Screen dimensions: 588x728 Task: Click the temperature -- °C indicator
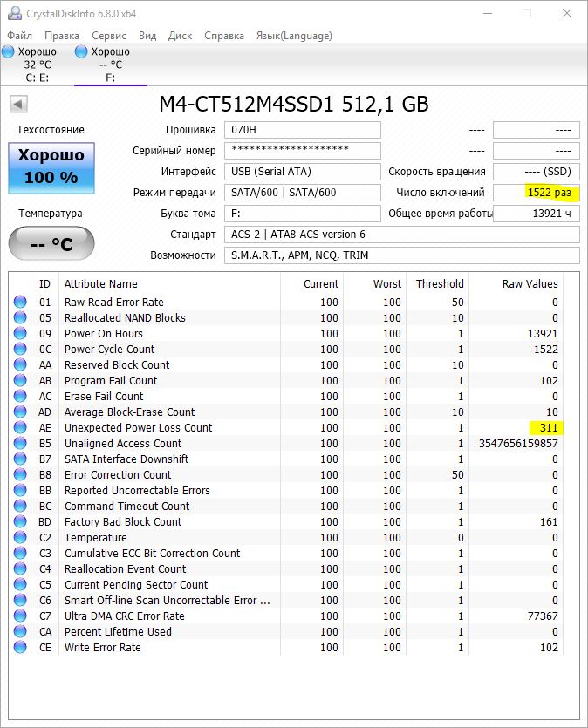[x=51, y=243]
